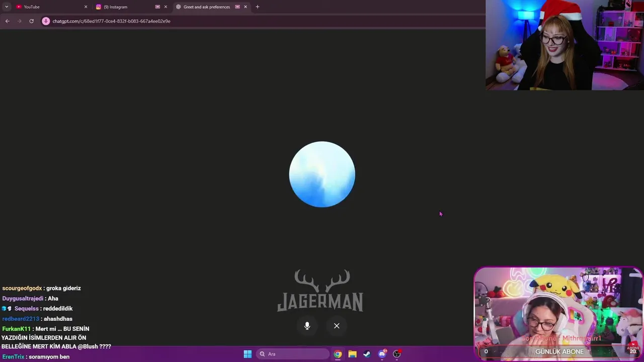This screenshot has width=644, height=362.
Task: Focus the chatgpt.com address bar URL
Action: [111, 21]
